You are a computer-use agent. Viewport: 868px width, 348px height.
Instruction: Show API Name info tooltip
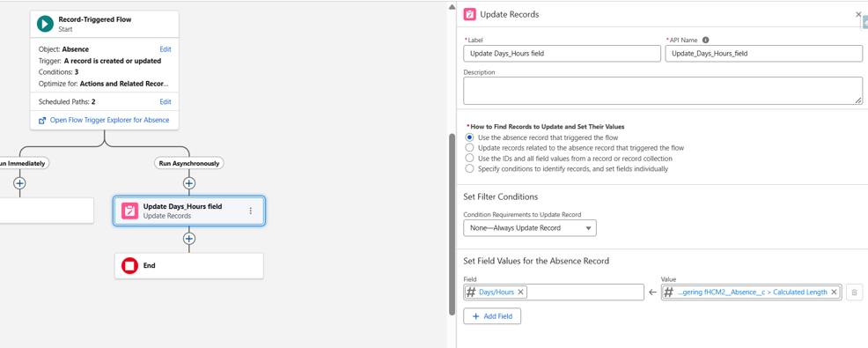click(x=706, y=40)
